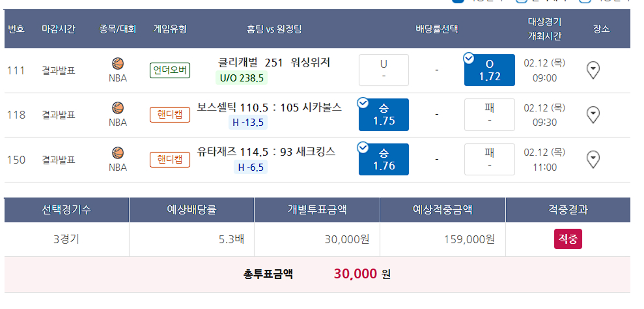
Task: Toggle 승 1.76 pick for 유타재즈
Action: point(384,159)
